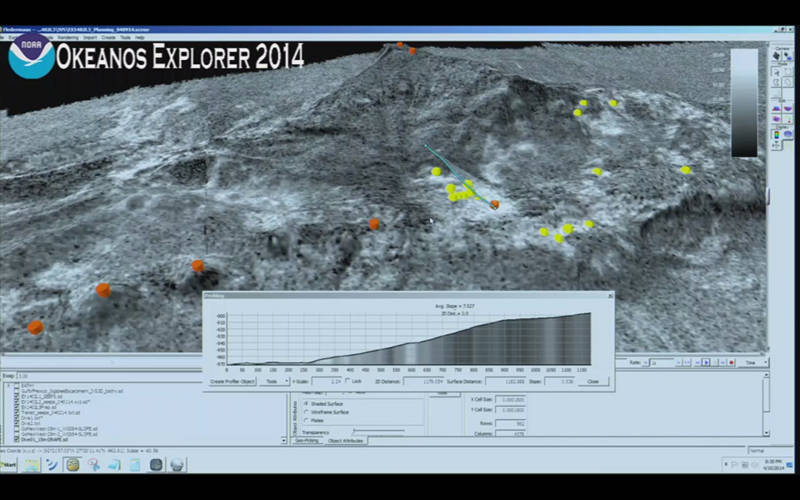Click Close button in profile window
This screenshot has height=500, width=800.
(593, 382)
